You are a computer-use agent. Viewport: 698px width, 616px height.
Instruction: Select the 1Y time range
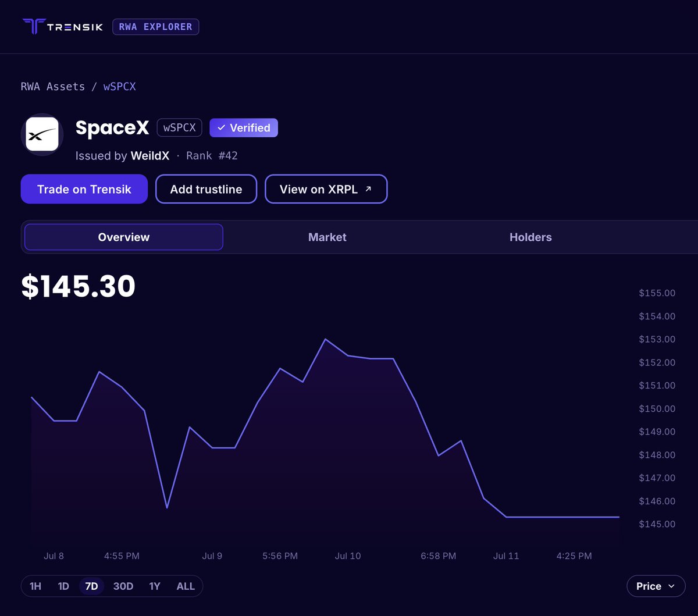pos(155,586)
